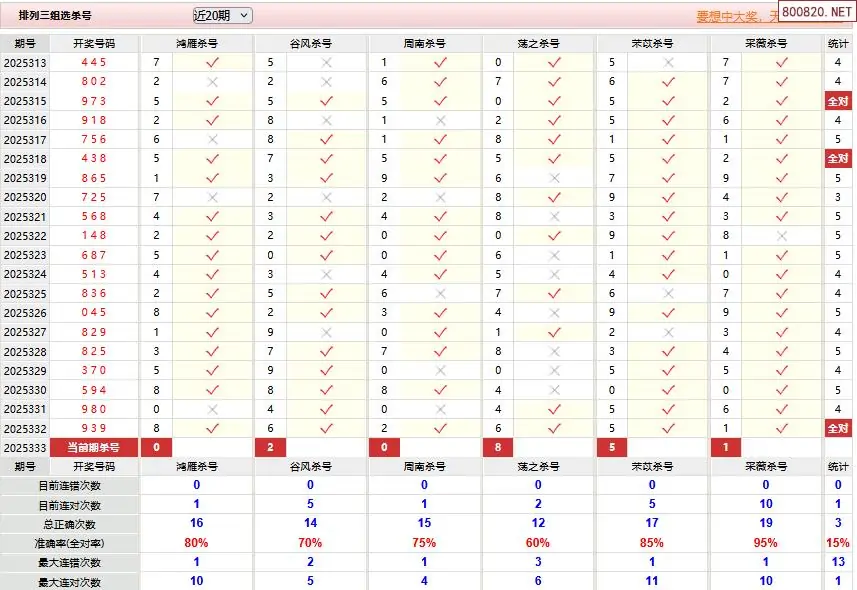Screen dimensions: 857x590
Task: Click the 鸿雁杀号 checkmark for period 2025313
Action: click(x=212, y=62)
